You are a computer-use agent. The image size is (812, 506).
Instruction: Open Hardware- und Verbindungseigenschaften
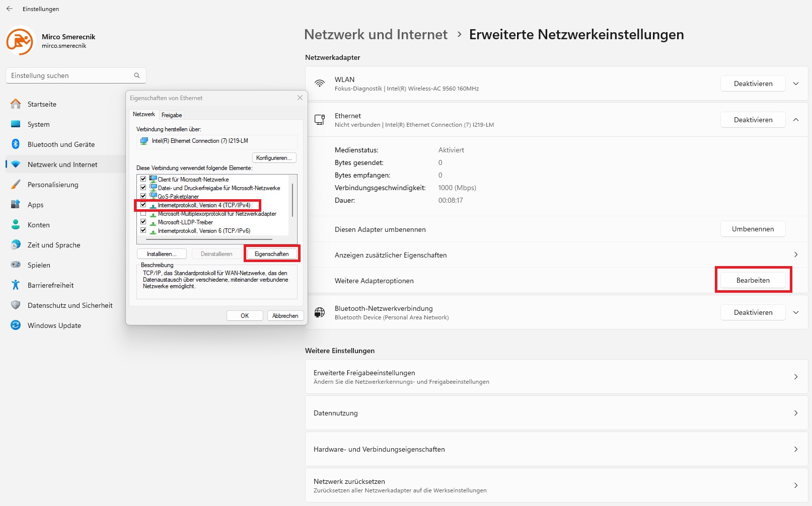click(x=557, y=449)
